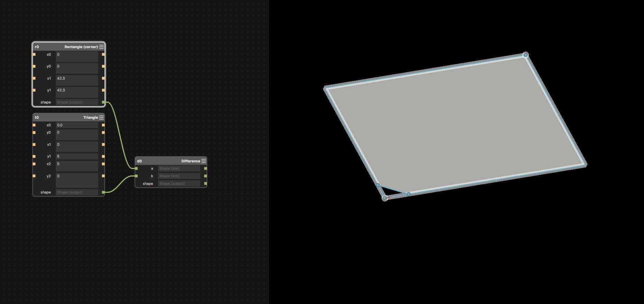Click the r0 Shape output field
The image size is (644, 304).
(x=77, y=102)
